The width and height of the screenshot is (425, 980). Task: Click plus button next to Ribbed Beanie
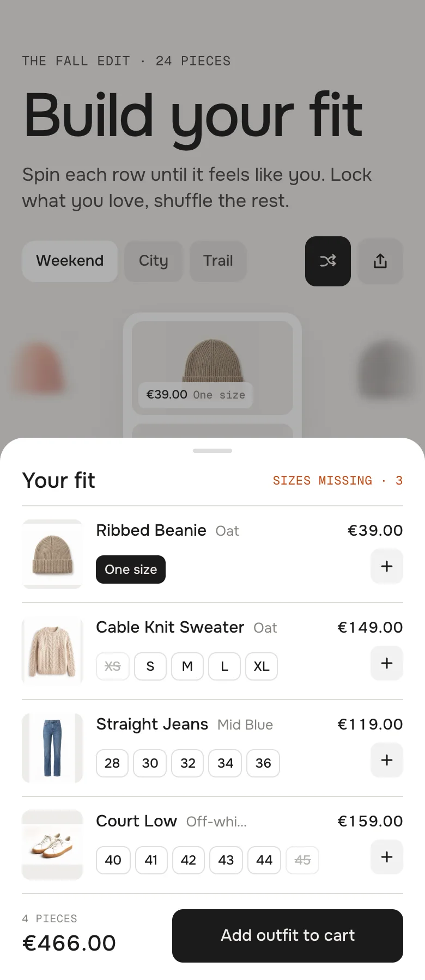click(x=387, y=566)
